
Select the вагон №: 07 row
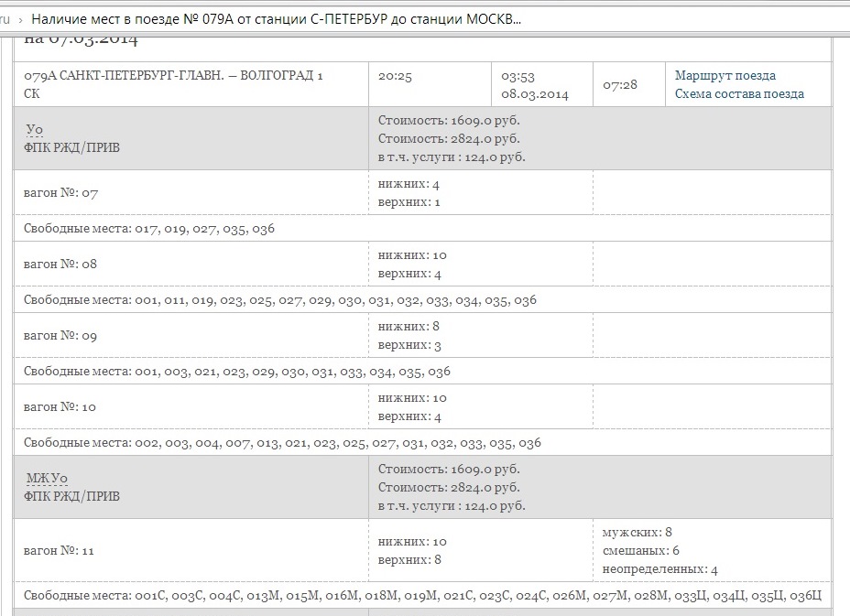60,193
